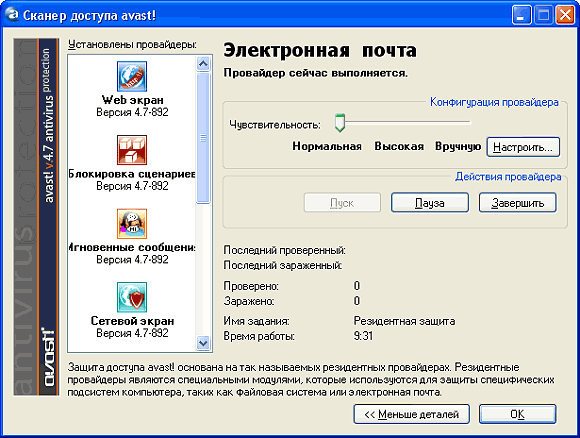
Task: Click the Имя задания label
Action: (256, 321)
